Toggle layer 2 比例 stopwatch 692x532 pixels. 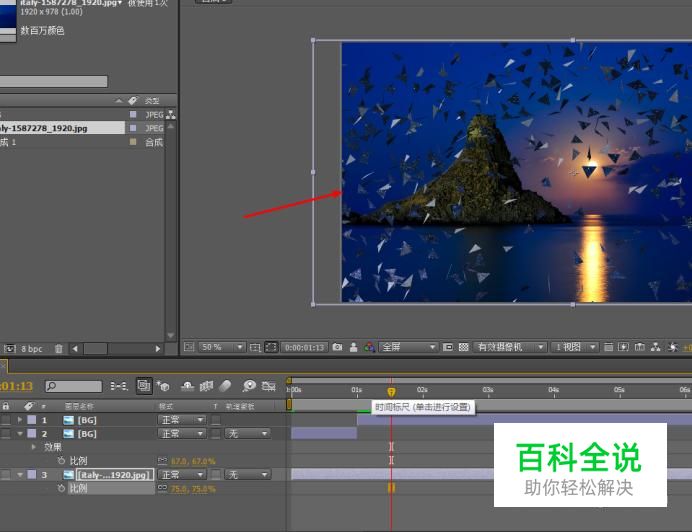tap(61, 461)
